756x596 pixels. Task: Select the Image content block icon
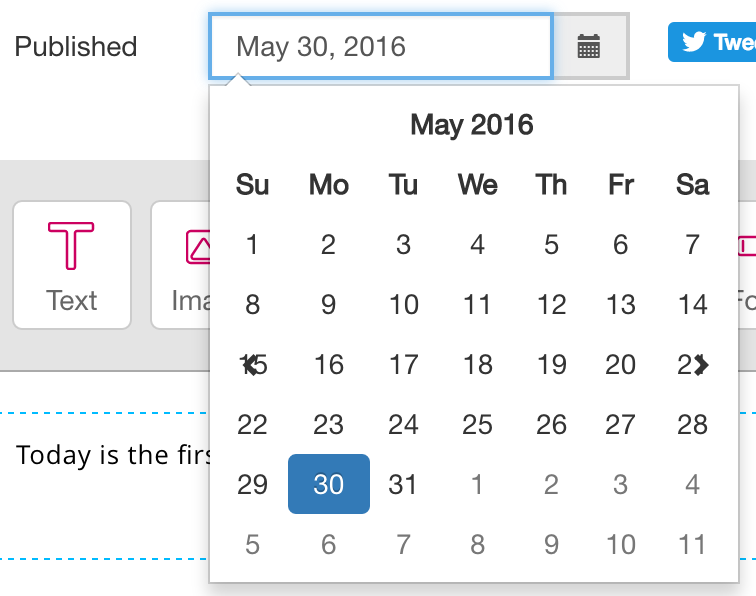tap(181, 265)
